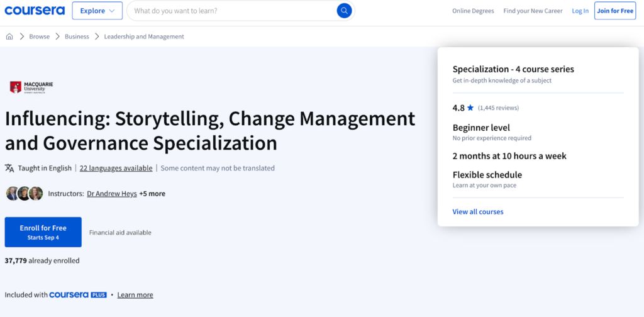The width and height of the screenshot is (644, 317).
Task: Click 'Flexible schedule' text
Action: pyautogui.click(x=487, y=175)
